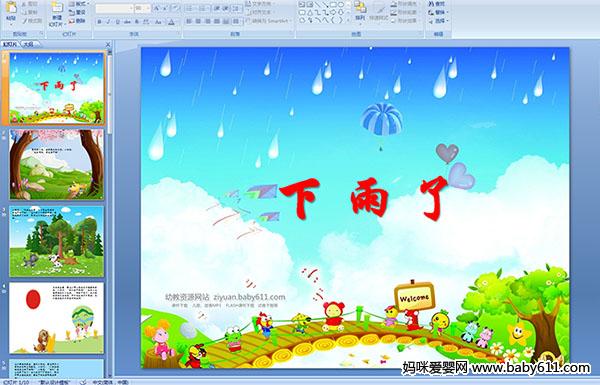This screenshot has height=385, width=600.
Task: Apply Bold formatting with the B icon
Action: pyautogui.click(x=99, y=22)
